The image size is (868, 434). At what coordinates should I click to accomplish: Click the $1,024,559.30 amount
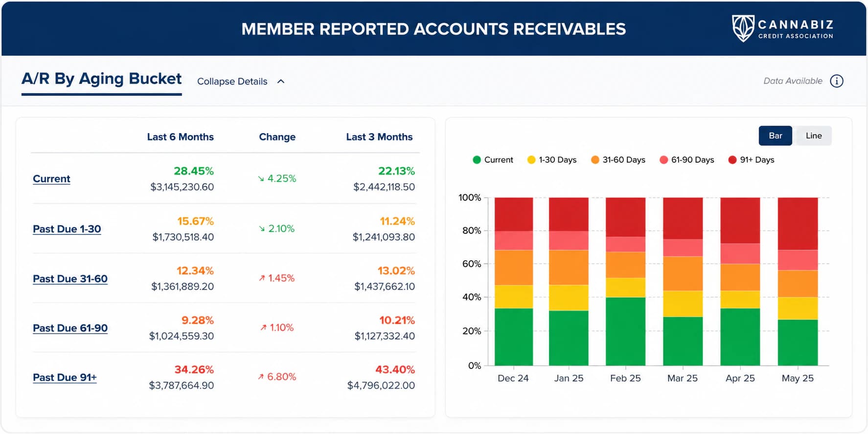coord(182,336)
